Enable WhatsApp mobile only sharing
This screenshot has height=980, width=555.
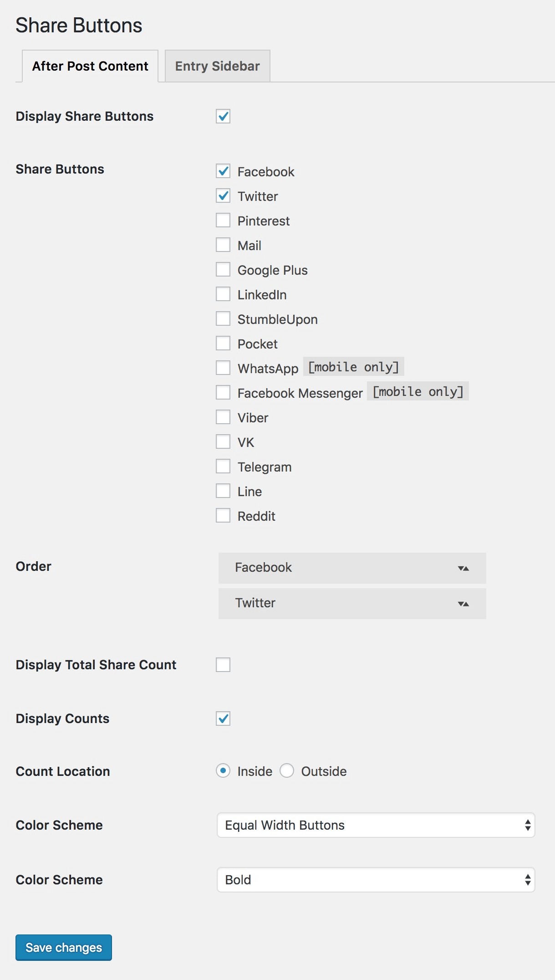[x=223, y=368]
